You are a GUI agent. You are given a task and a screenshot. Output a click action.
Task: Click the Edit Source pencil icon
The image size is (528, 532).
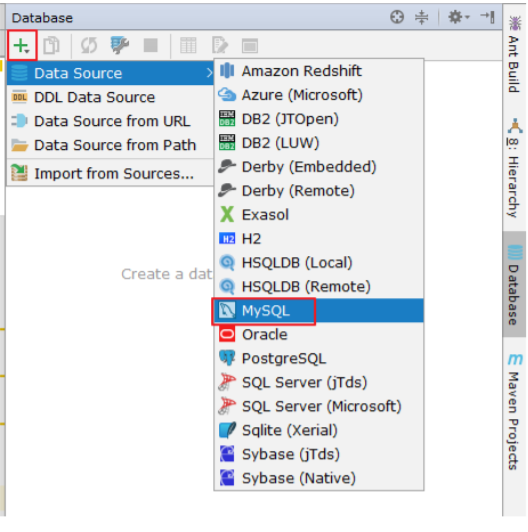pos(220,45)
